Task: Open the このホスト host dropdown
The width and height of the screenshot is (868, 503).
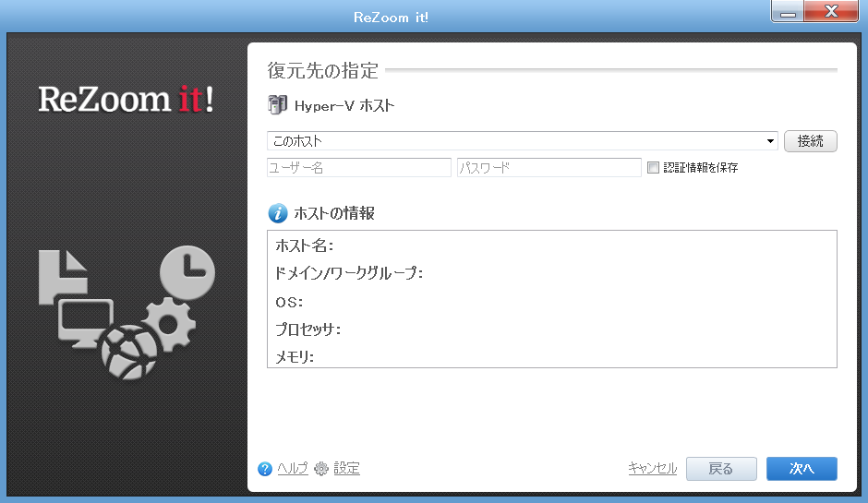Action: point(522,141)
